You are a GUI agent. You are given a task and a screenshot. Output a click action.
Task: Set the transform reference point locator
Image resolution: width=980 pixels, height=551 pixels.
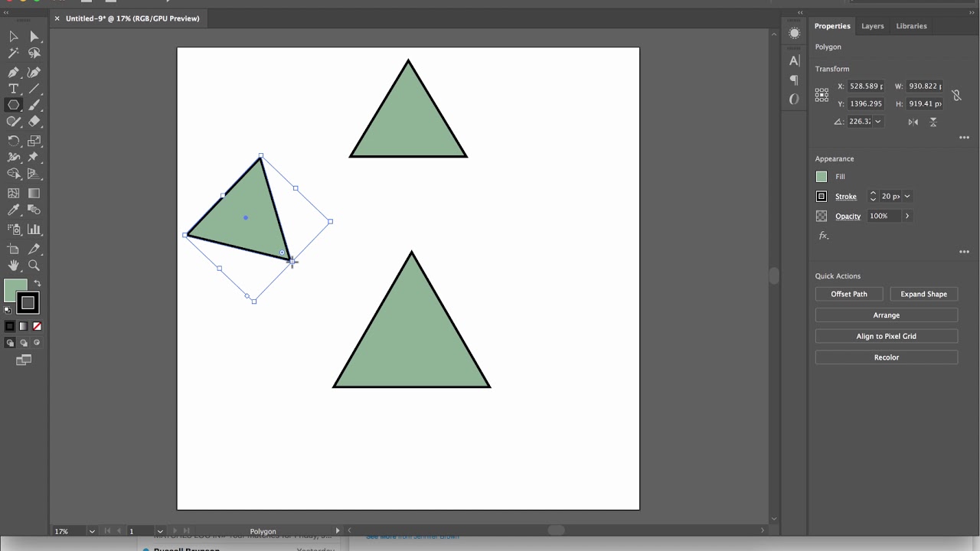tap(822, 95)
